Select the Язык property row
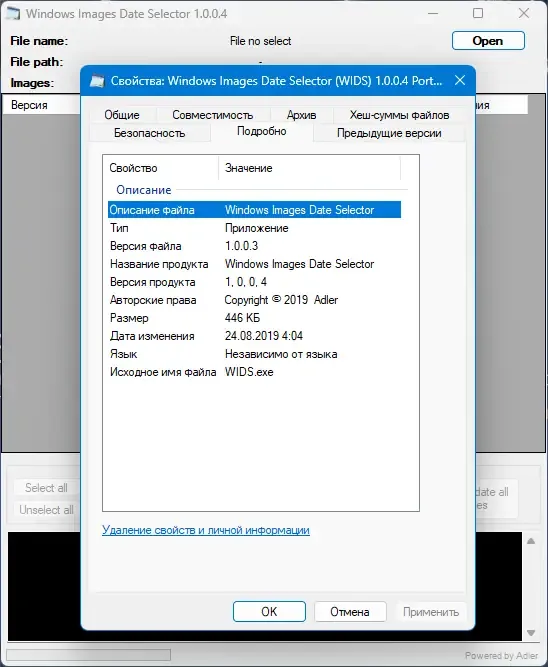The width and height of the screenshot is (548, 667). 254,354
